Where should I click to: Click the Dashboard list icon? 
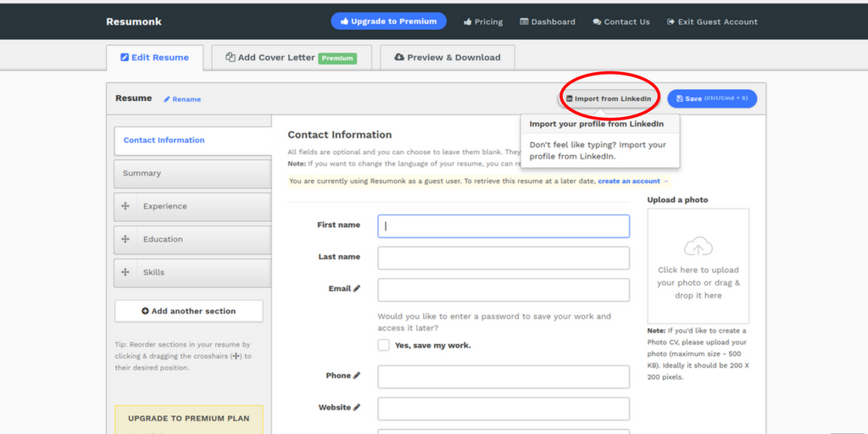tap(524, 21)
